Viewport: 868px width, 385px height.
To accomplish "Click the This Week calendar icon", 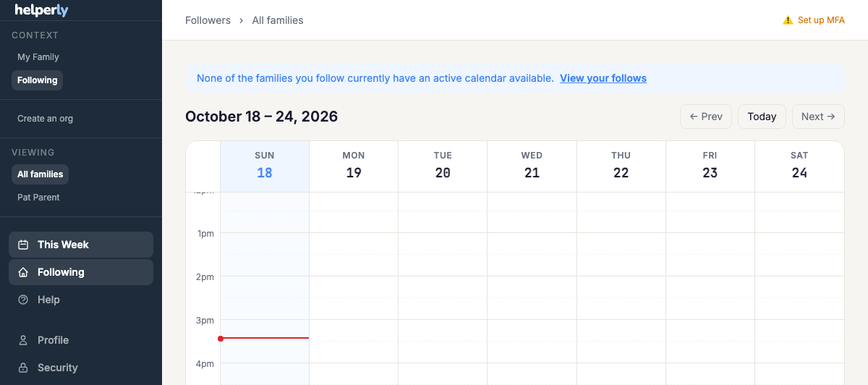I will pyautogui.click(x=23, y=245).
